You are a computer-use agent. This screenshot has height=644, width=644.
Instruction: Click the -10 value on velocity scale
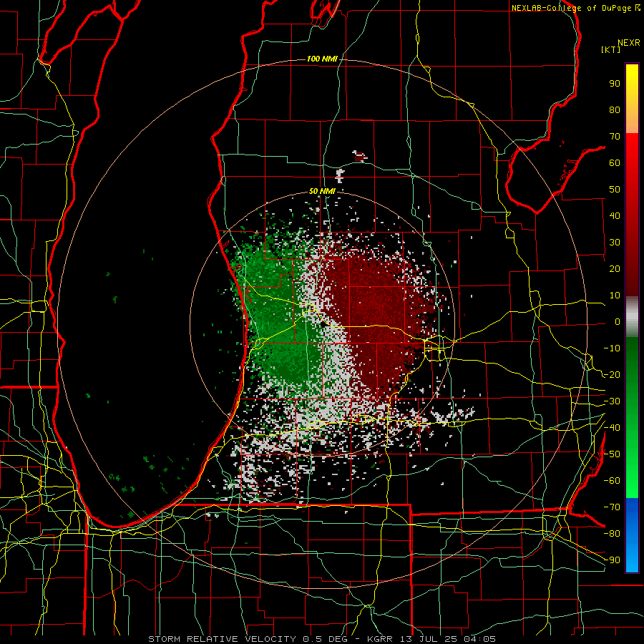[x=612, y=348]
